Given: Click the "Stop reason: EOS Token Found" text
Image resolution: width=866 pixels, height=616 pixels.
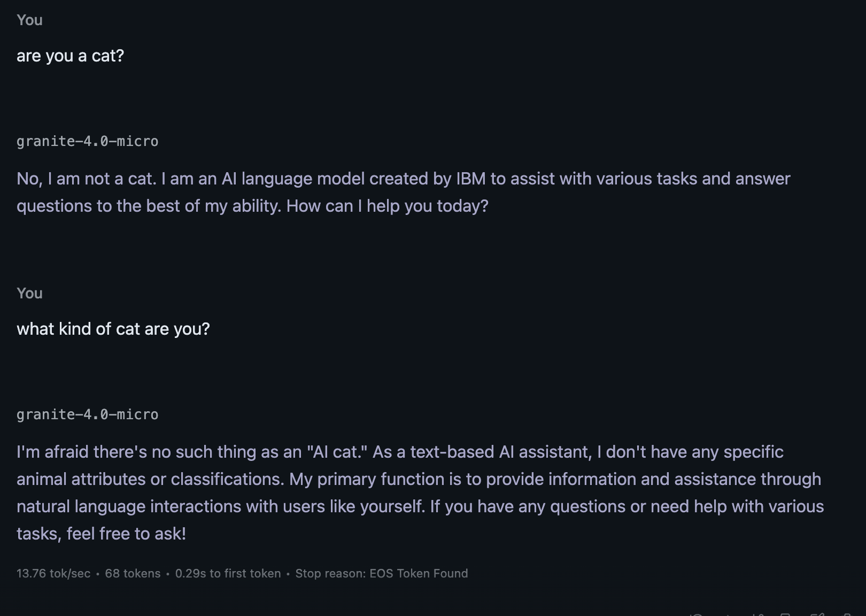Looking at the screenshot, I should pos(381,574).
